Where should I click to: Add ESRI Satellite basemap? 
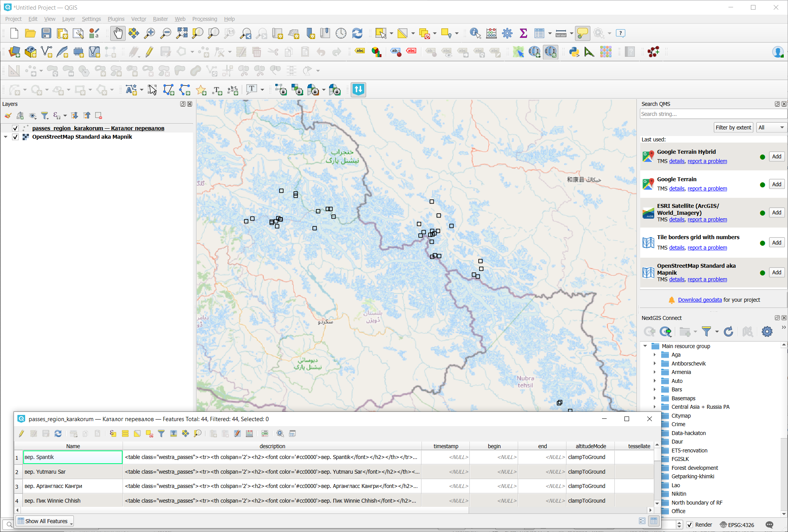tap(776, 212)
